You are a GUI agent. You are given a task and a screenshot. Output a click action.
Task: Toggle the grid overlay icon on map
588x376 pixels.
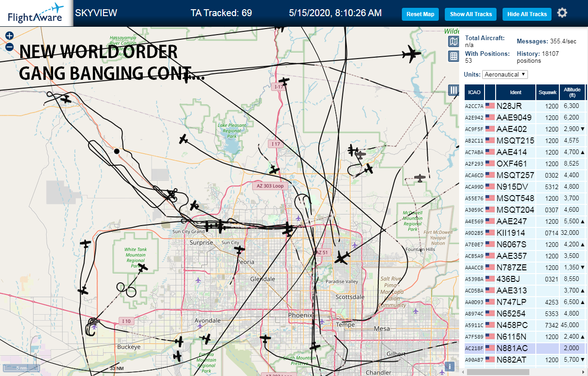coord(454,56)
